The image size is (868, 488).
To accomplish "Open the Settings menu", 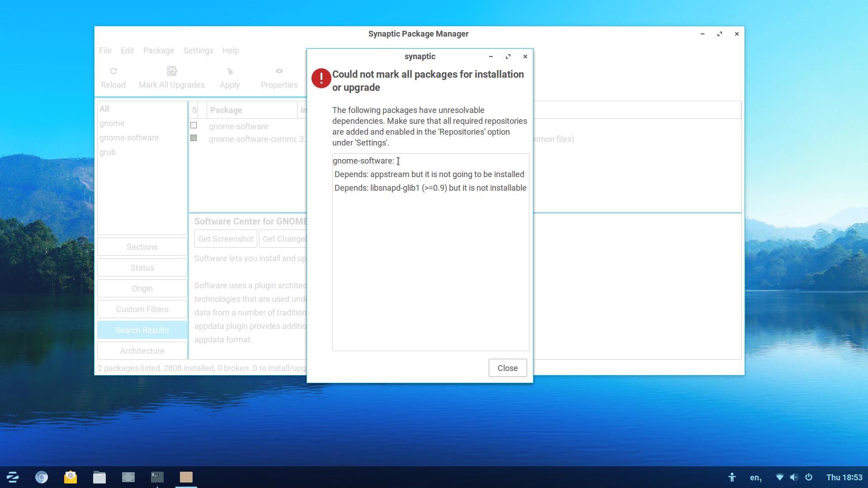I will coord(198,51).
